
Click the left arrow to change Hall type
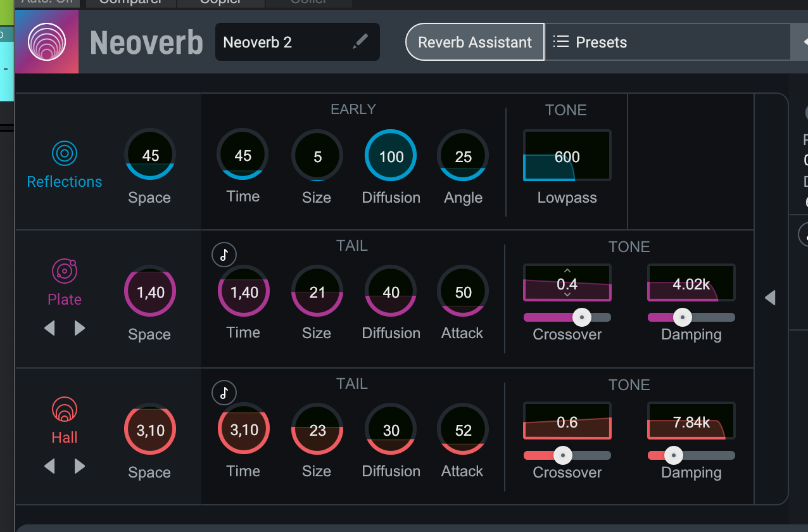[x=49, y=466]
